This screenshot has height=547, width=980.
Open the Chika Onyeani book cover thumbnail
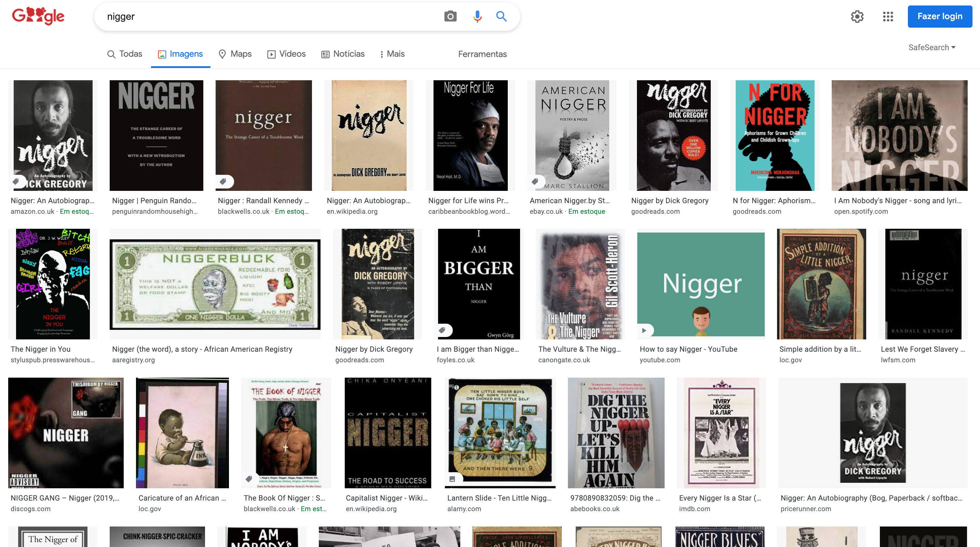click(388, 433)
